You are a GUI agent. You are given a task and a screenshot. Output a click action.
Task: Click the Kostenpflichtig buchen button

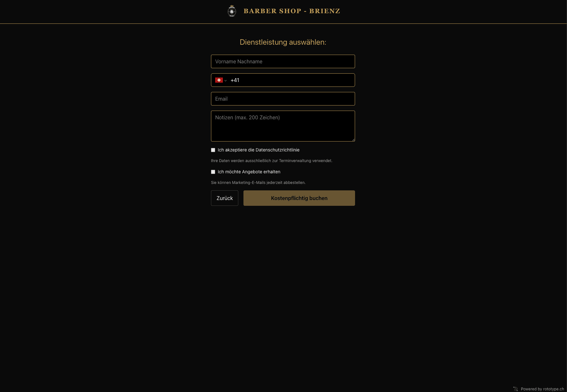click(299, 198)
